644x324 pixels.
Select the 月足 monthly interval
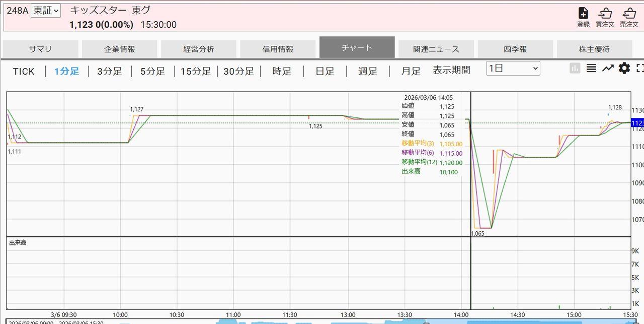(x=411, y=72)
